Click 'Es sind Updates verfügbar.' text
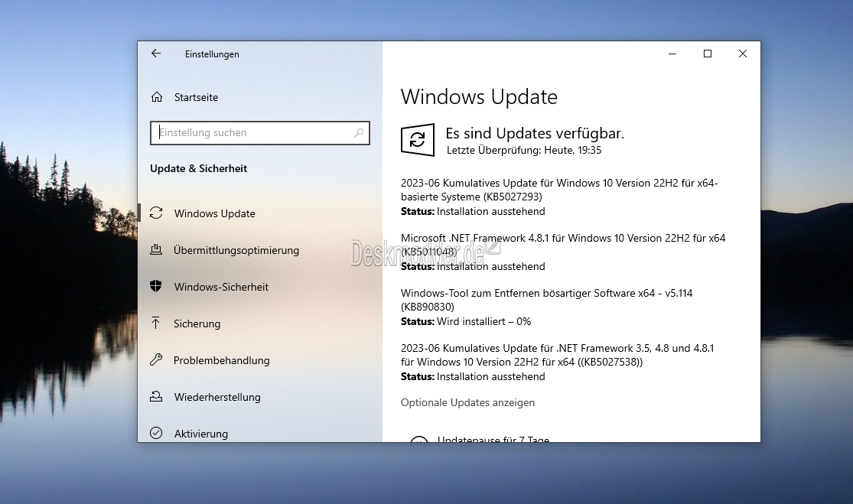The width and height of the screenshot is (853, 504). point(535,134)
